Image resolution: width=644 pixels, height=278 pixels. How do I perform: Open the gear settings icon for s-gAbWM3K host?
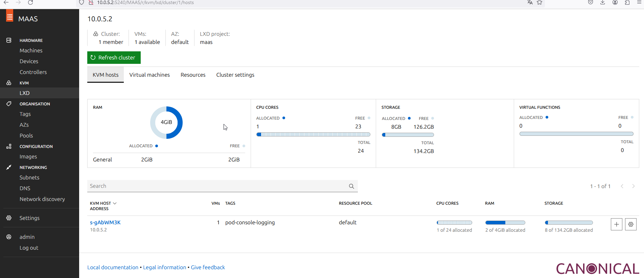click(631, 224)
